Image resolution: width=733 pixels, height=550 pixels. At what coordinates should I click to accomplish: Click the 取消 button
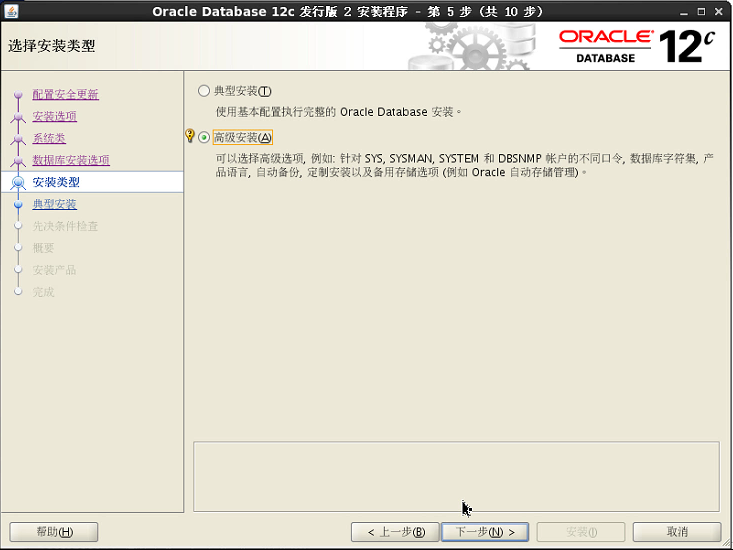click(x=676, y=532)
